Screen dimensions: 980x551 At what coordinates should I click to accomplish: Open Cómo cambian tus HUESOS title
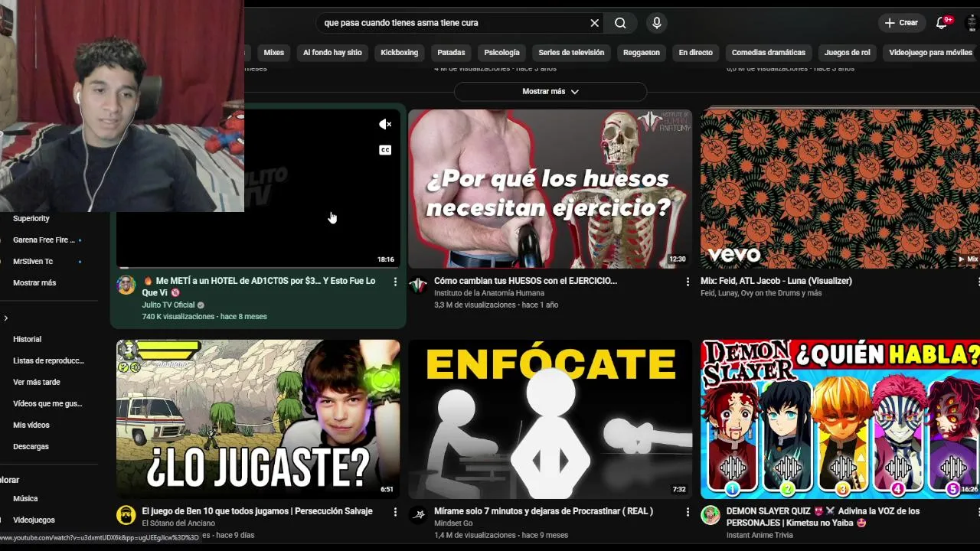tap(525, 281)
